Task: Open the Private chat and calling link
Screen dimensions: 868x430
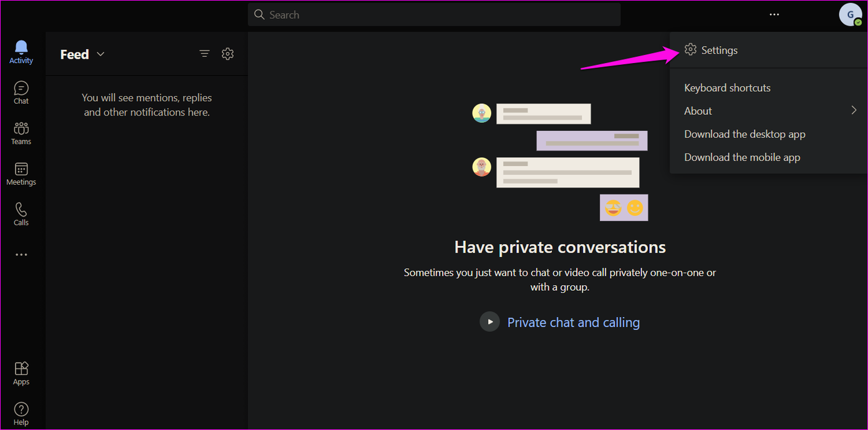Action: click(574, 322)
